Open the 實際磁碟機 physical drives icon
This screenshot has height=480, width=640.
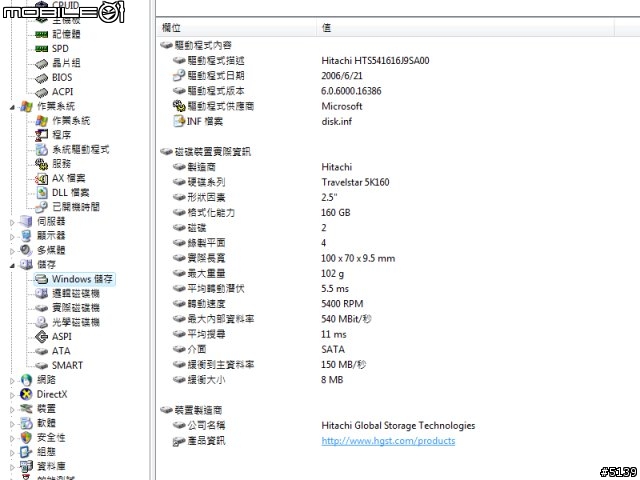coord(42,308)
